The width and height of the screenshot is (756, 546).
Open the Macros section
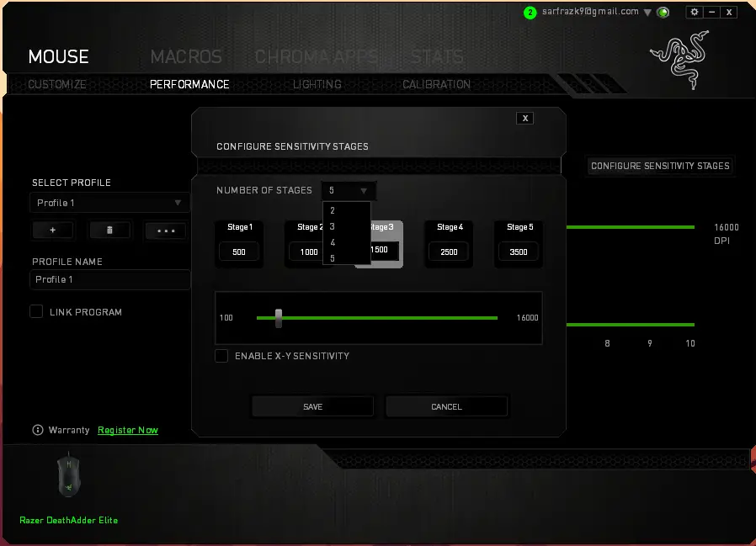[x=186, y=57]
